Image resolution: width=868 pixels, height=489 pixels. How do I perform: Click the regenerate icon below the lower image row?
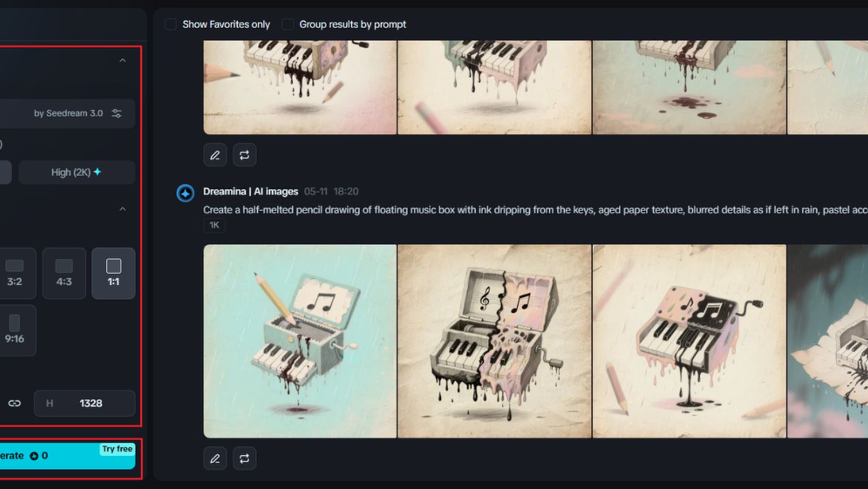point(244,458)
